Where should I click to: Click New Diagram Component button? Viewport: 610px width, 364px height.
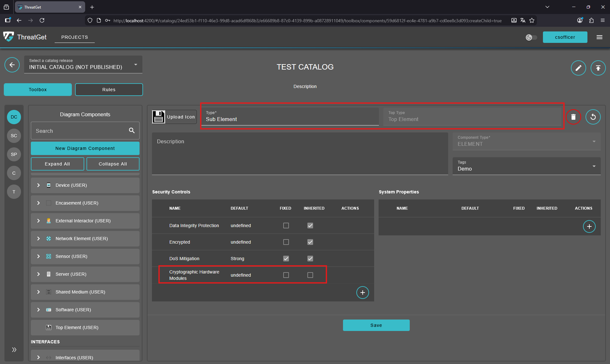[x=85, y=148]
